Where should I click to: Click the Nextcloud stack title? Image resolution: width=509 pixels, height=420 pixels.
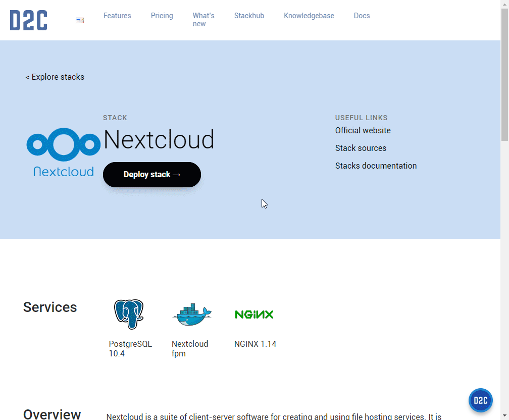(159, 139)
